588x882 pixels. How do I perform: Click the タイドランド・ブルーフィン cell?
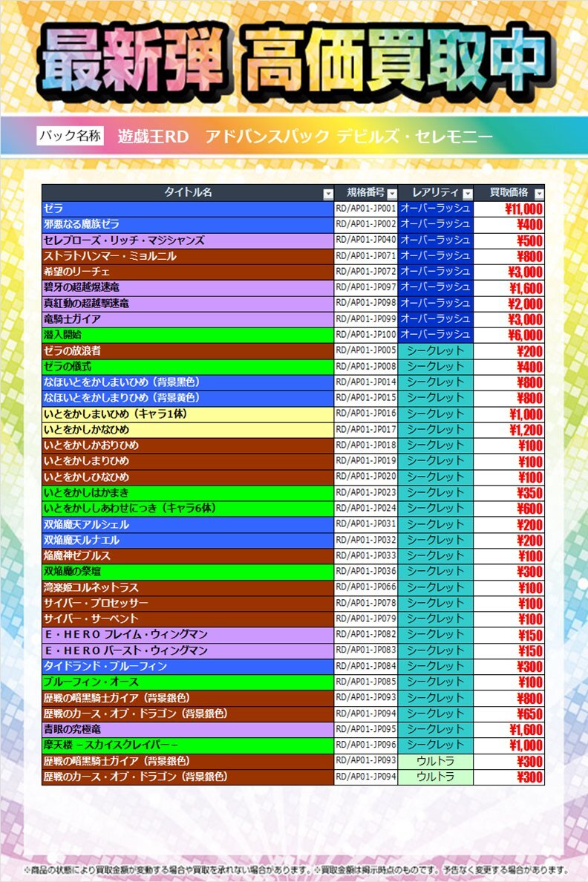click(188, 667)
